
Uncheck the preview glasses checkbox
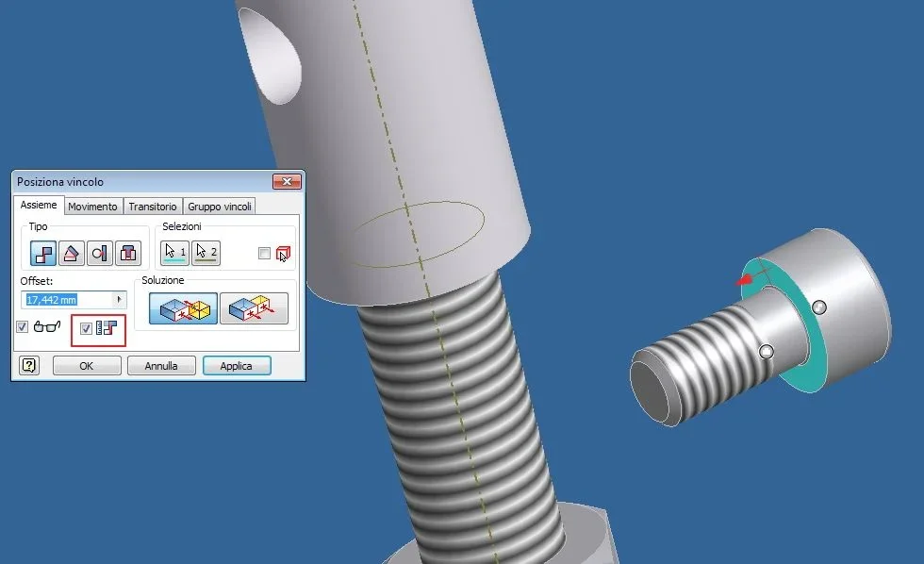click(x=23, y=326)
